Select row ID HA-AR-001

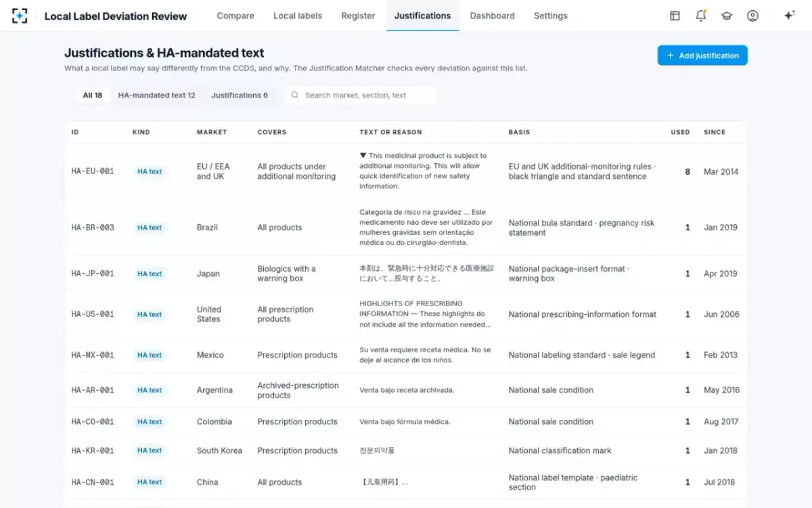pos(93,390)
